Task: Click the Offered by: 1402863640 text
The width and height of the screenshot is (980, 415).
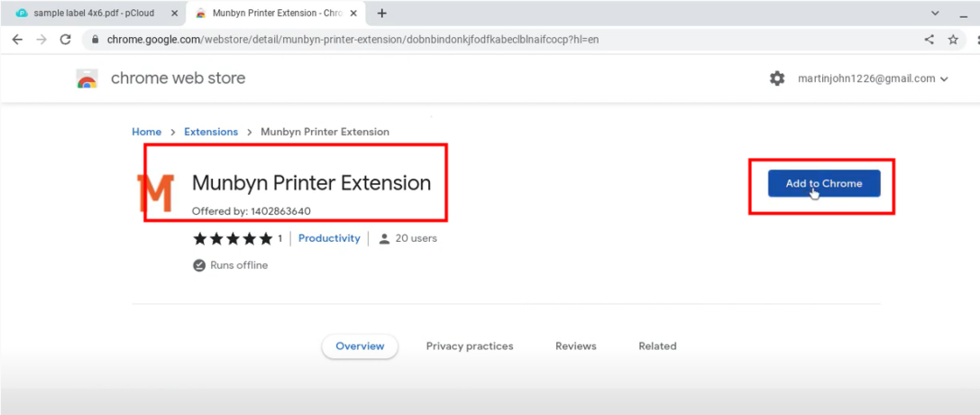Action: click(x=252, y=211)
